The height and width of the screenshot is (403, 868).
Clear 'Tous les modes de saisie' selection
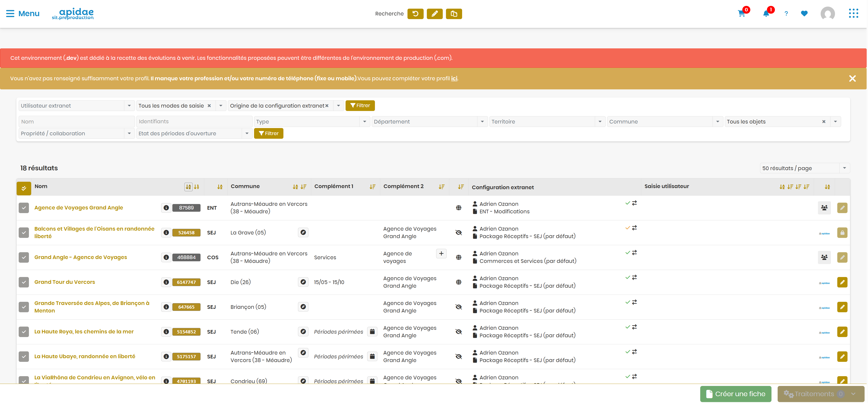tap(209, 106)
